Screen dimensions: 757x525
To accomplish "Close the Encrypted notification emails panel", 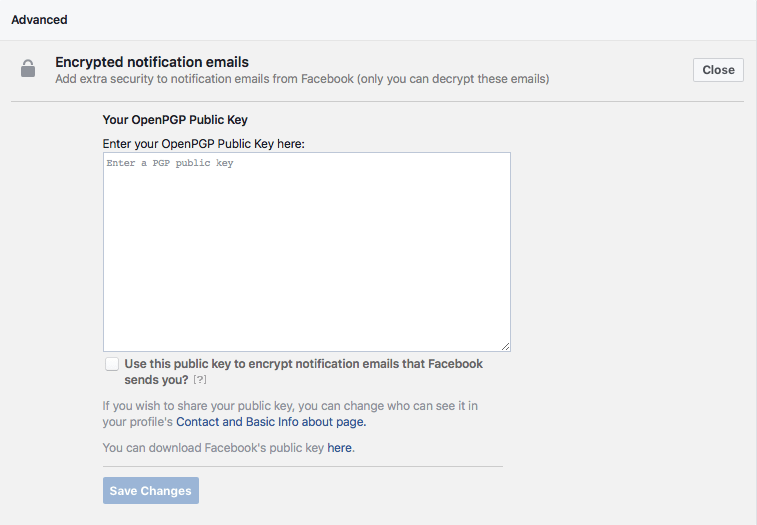I will pos(718,70).
